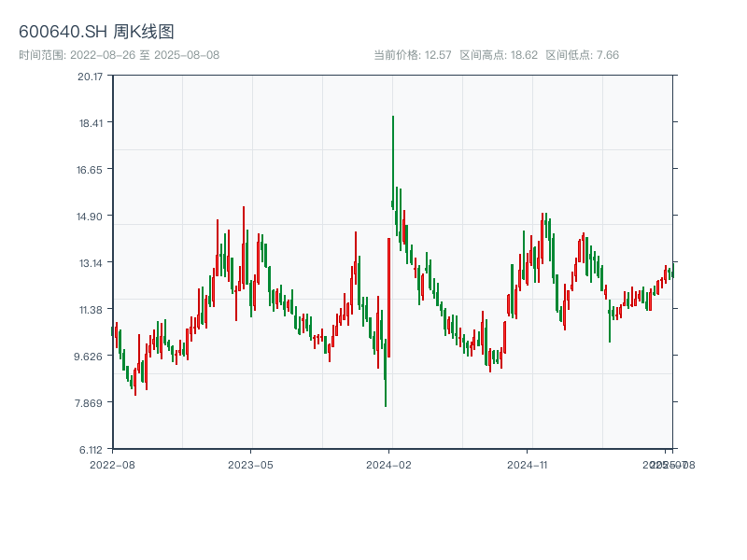Select the 2023-05 x-axis date label
This screenshot has height=560, width=747.
(x=251, y=464)
